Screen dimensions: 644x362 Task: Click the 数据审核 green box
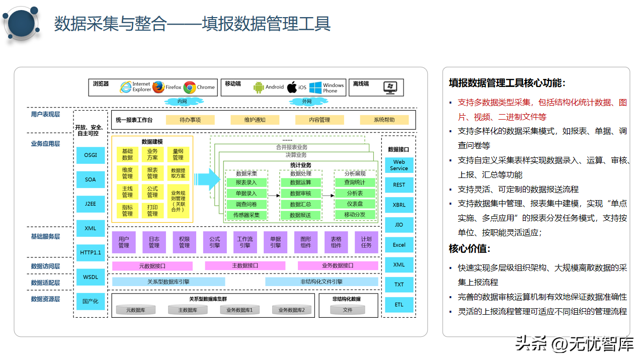click(x=300, y=193)
